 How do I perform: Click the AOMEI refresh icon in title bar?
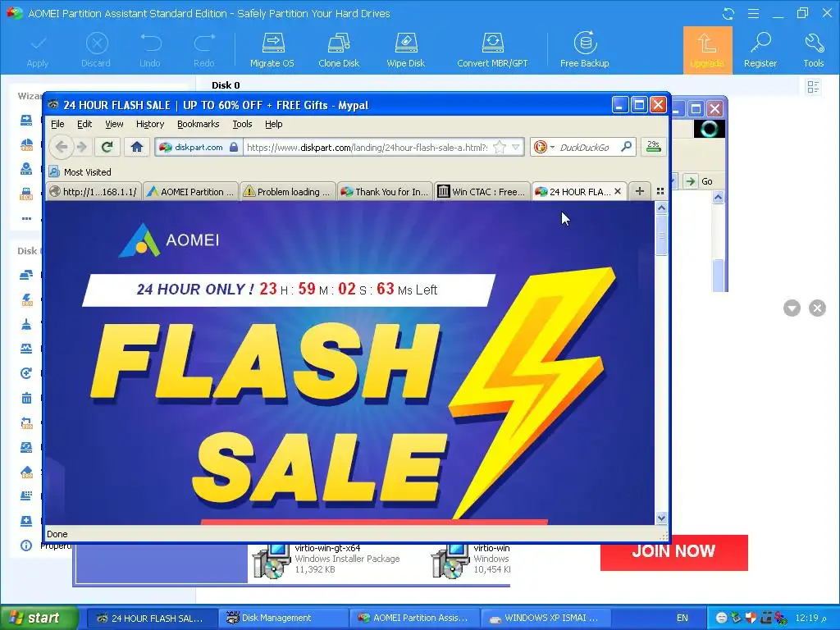point(728,13)
